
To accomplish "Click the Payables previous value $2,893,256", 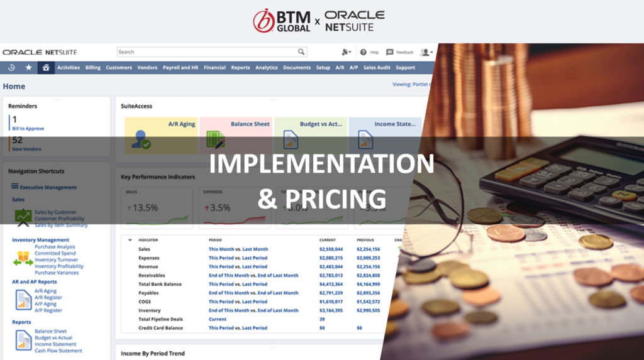I will (x=368, y=293).
